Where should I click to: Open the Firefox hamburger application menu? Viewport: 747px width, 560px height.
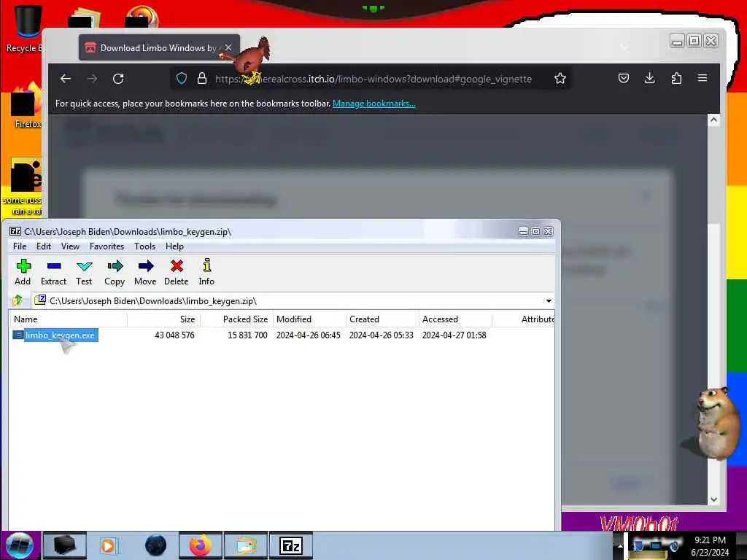pos(703,78)
